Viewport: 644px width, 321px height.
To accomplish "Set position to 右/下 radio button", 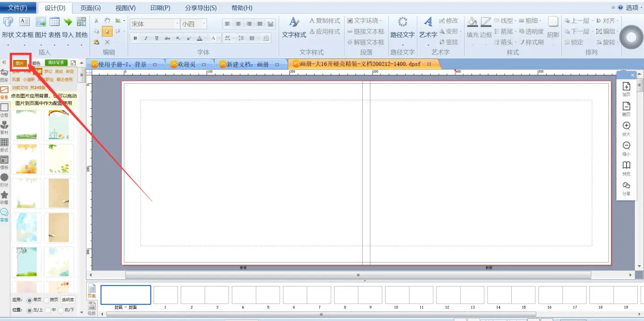I will coord(61,310).
